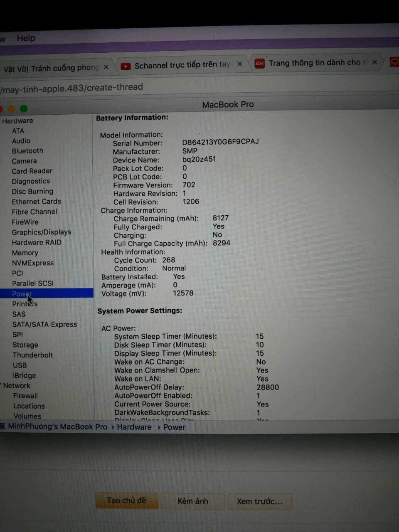Select Memory in the sidebar

[25, 253]
